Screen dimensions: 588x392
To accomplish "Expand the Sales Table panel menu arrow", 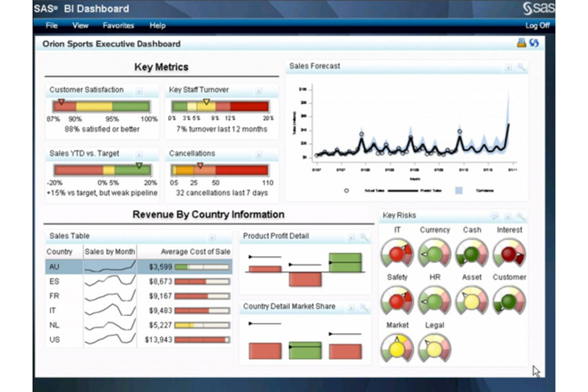I will coord(212,237).
